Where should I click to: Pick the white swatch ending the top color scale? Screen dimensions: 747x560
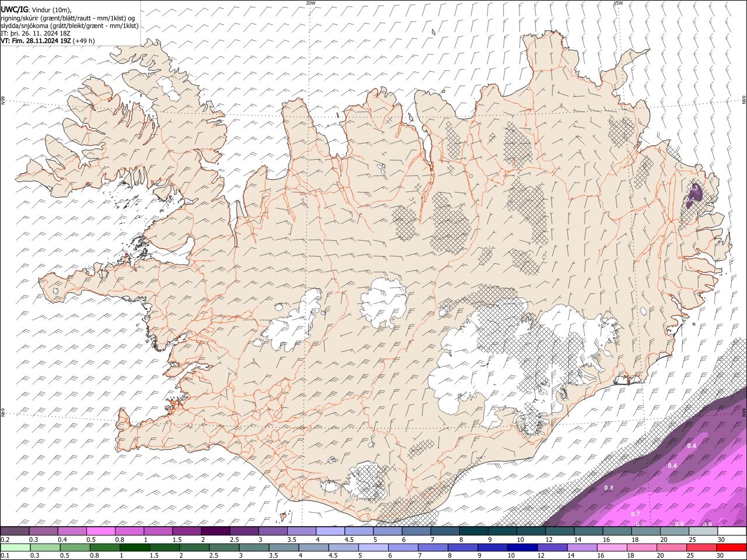tap(732, 531)
